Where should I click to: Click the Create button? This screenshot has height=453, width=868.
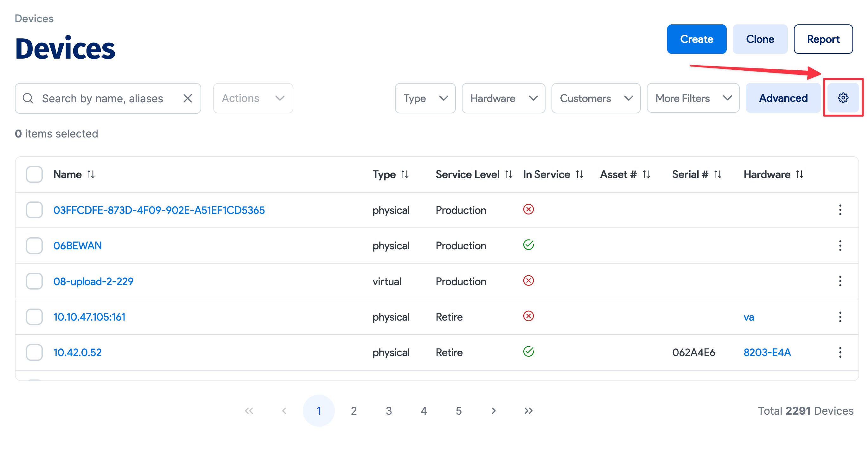[x=696, y=39]
